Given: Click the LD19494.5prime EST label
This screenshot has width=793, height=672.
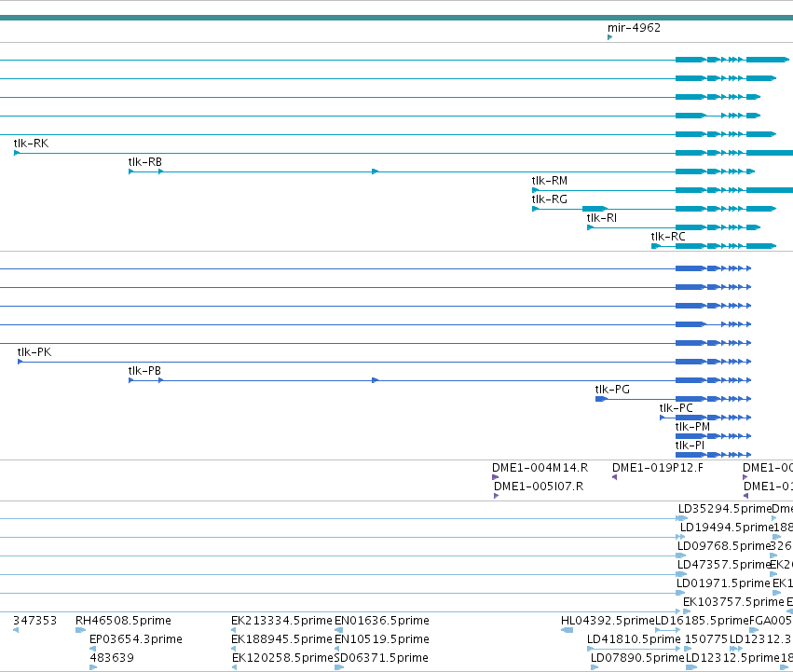Looking at the screenshot, I should coord(727,528).
